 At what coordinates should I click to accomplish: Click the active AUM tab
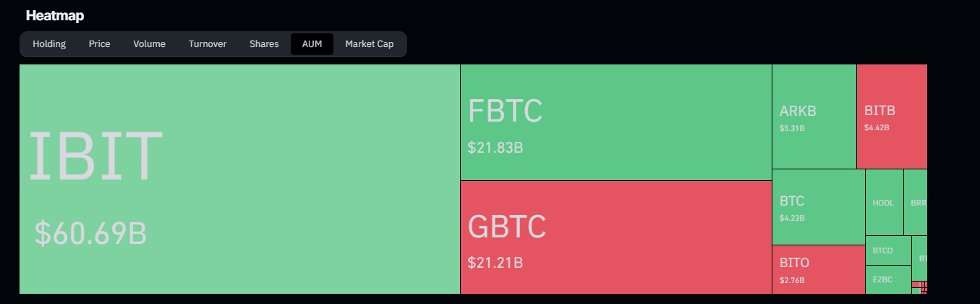(x=312, y=44)
